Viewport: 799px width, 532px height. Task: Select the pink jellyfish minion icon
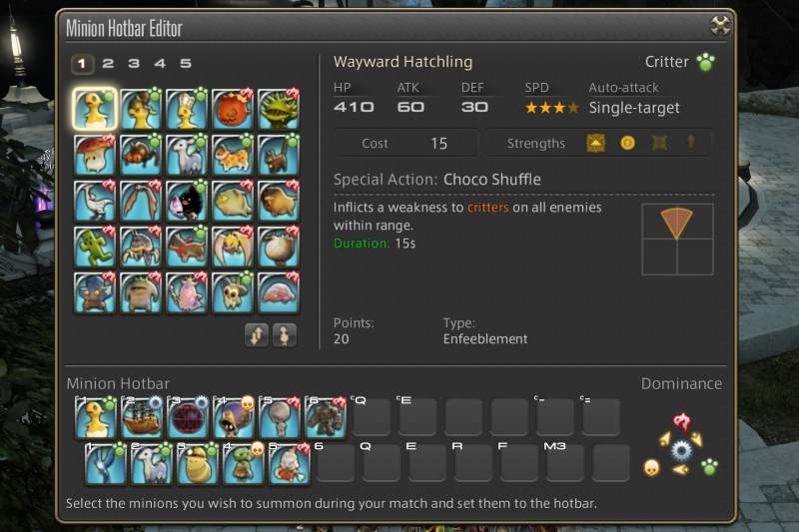(x=279, y=292)
